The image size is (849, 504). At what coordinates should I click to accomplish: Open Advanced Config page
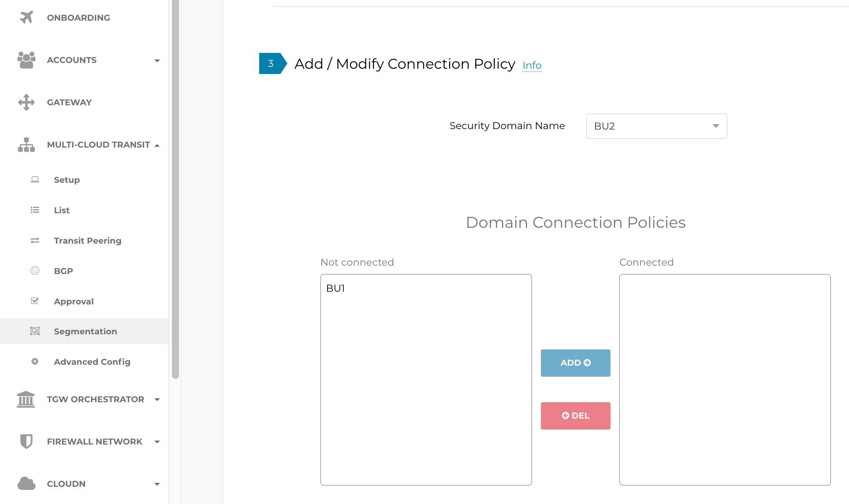click(x=92, y=362)
